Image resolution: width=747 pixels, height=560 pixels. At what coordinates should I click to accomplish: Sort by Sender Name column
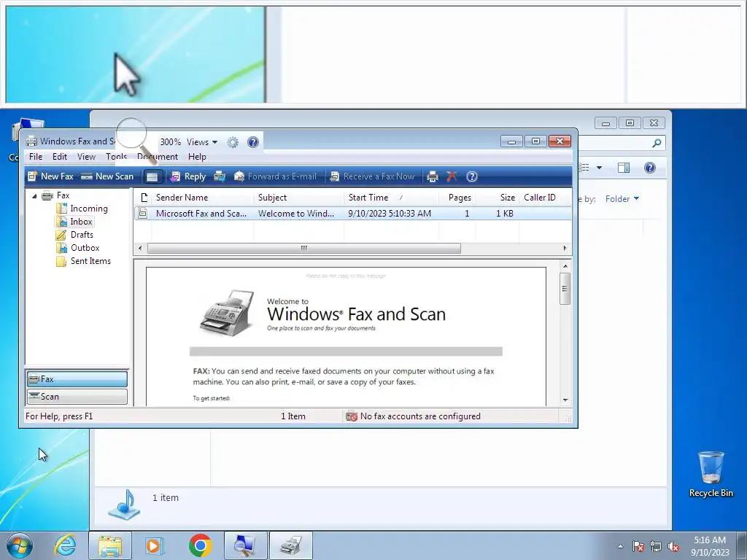click(x=203, y=198)
